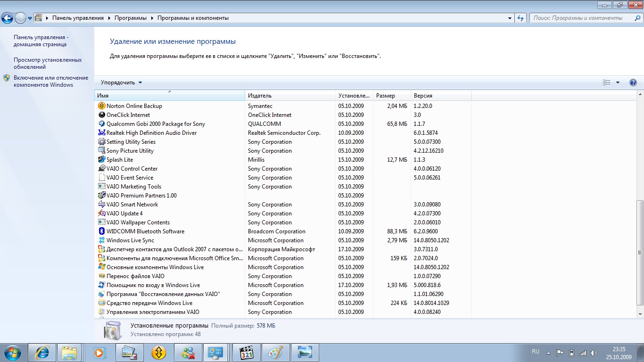
Task: Click Программы и компоненты breadcrumb
Action: coord(193,18)
